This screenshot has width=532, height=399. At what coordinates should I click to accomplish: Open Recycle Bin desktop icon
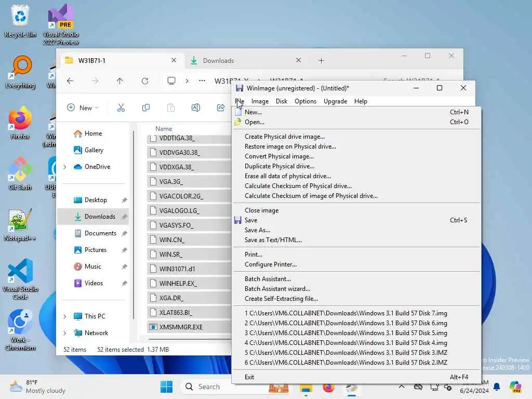pyautogui.click(x=20, y=21)
